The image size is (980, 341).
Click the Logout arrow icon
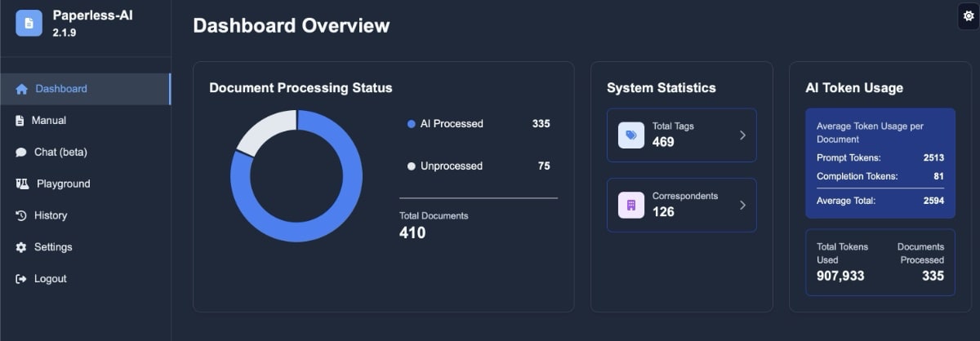coord(21,279)
